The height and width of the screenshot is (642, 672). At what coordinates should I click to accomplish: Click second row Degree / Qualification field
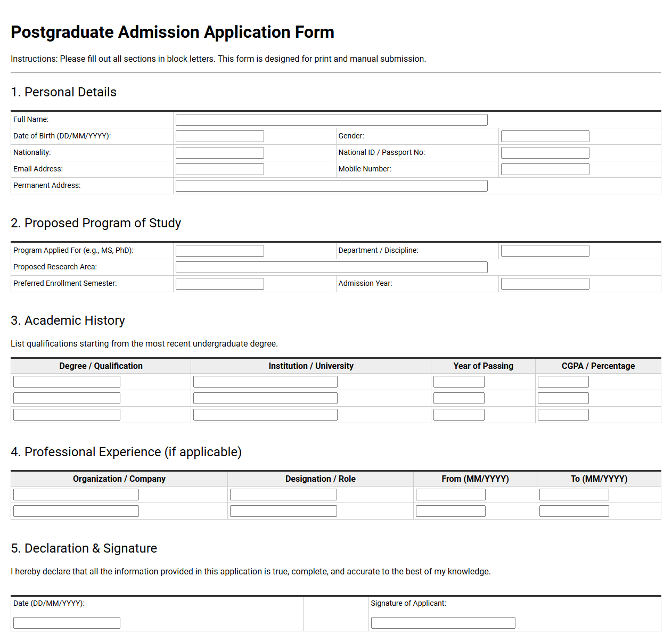(67, 398)
